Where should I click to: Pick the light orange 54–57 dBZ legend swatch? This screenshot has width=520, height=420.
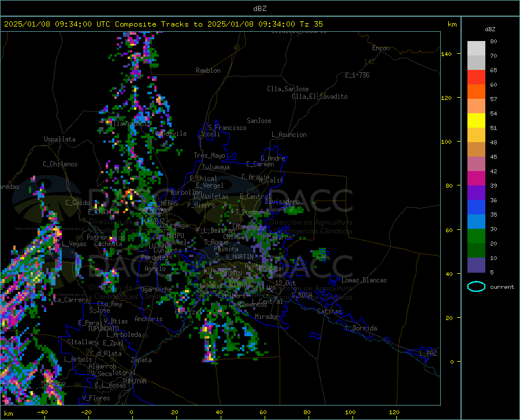click(x=476, y=106)
